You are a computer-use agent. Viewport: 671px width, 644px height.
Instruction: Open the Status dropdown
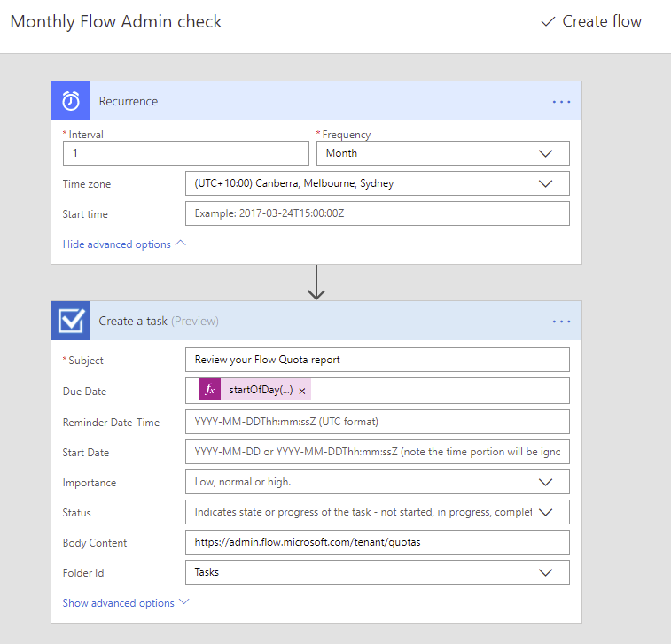(377, 513)
